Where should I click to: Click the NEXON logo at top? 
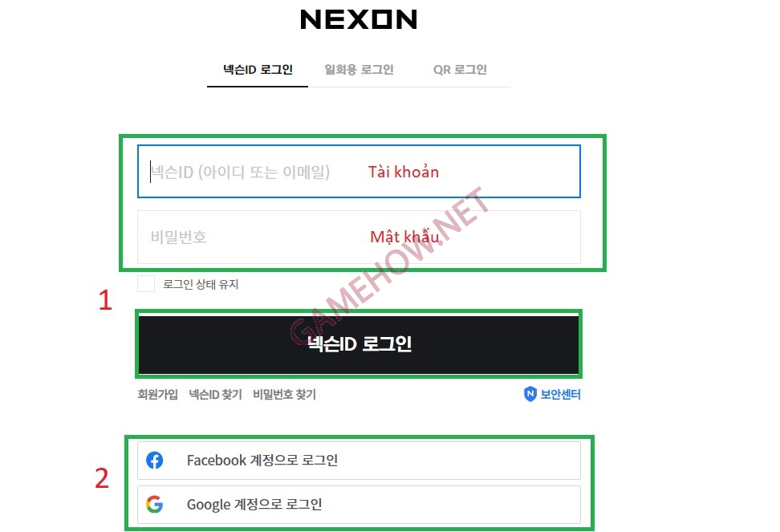pos(359,19)
